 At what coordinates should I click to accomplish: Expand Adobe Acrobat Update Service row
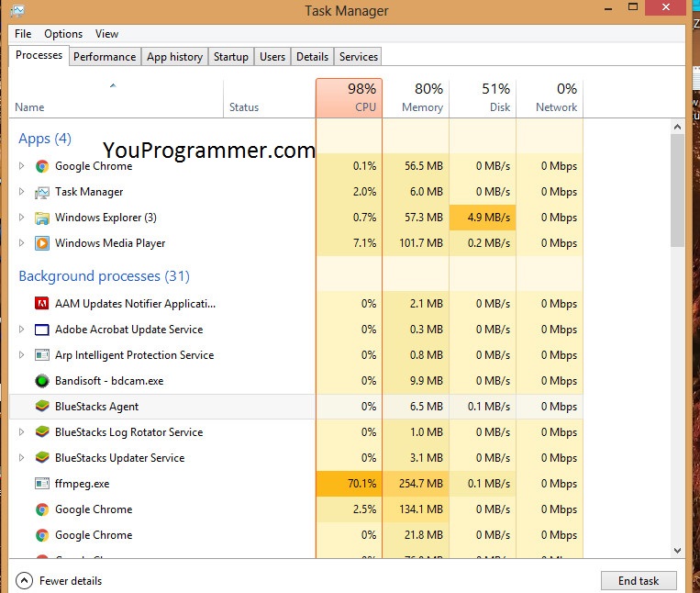[21, 330]
